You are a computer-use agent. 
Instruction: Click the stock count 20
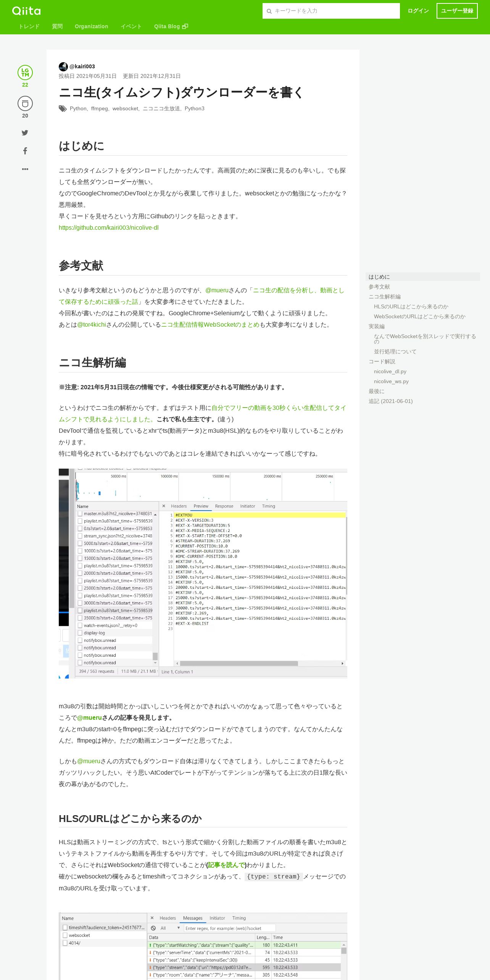click(x=25, y=116)
